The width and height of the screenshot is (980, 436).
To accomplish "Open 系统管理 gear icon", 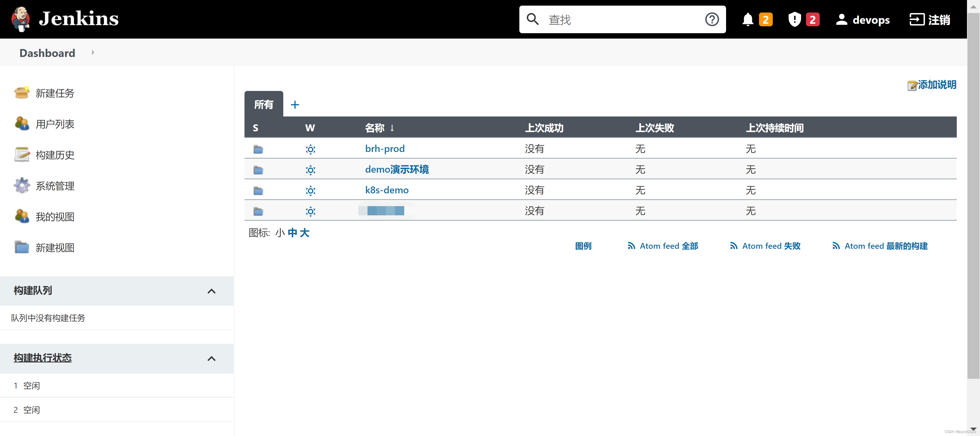I will pos(22,185).
